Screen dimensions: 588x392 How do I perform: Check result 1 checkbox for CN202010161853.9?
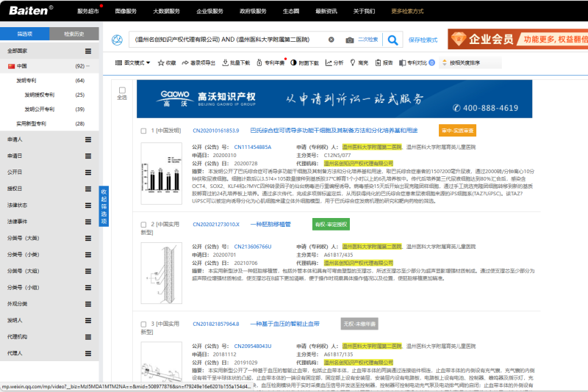pos(143,131)
